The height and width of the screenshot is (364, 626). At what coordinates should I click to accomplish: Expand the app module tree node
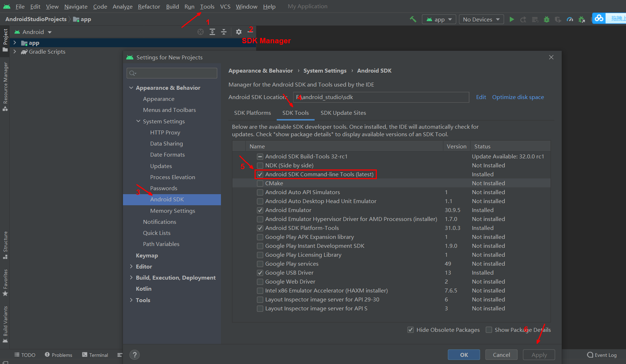[x=15, y=43]
